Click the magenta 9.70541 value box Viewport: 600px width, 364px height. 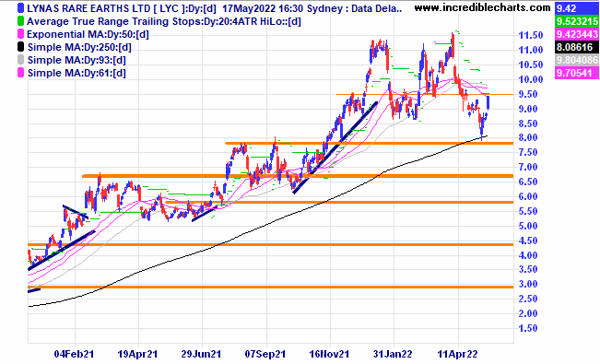pos(576,73)
